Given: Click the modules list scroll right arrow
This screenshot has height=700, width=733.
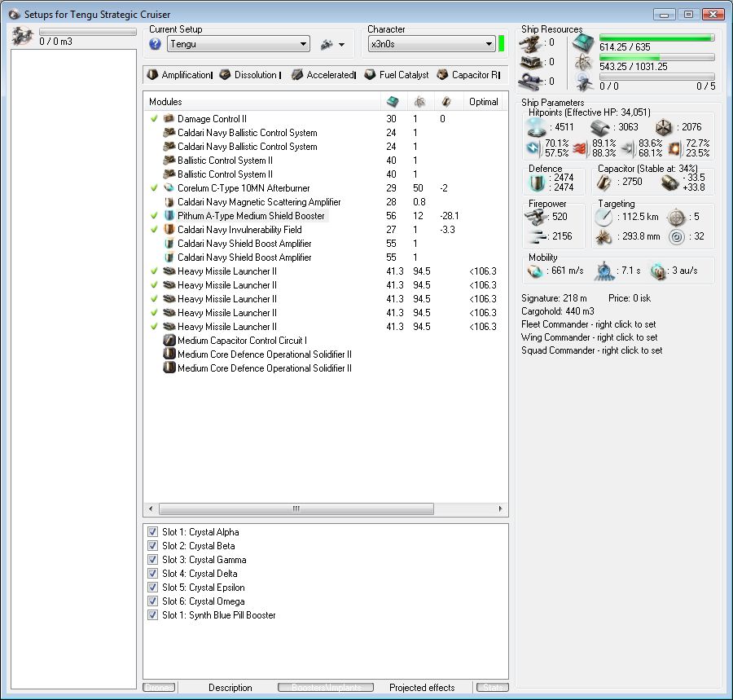Looking at the screenshot, I should click(501, 508).
